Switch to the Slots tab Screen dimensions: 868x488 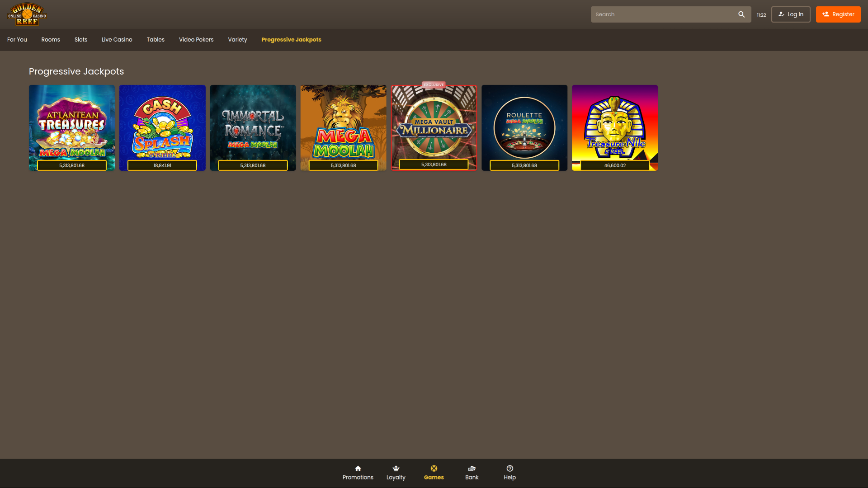(80, 40)
